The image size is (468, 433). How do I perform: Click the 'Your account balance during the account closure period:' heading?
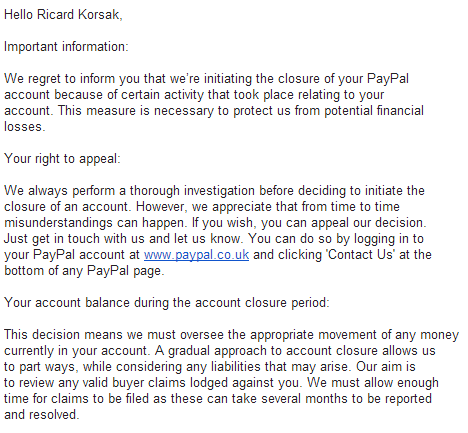coord(167,303)
